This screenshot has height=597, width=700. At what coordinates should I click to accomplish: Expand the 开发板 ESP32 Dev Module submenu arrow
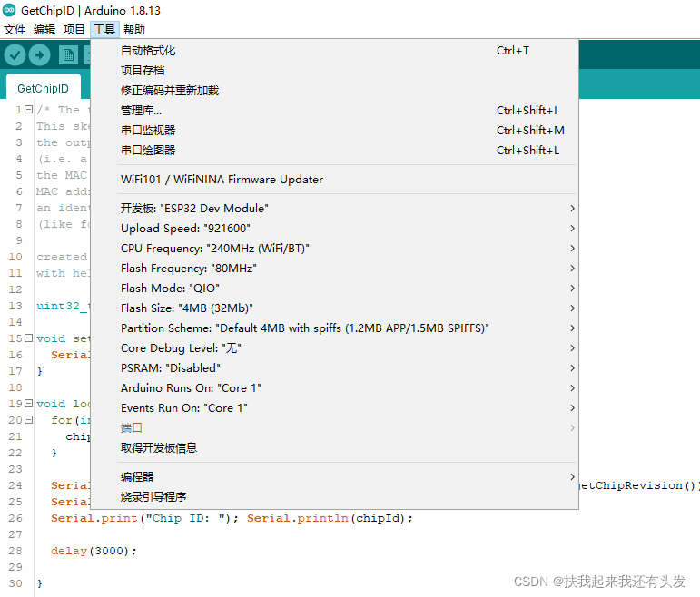pos(572,209)
